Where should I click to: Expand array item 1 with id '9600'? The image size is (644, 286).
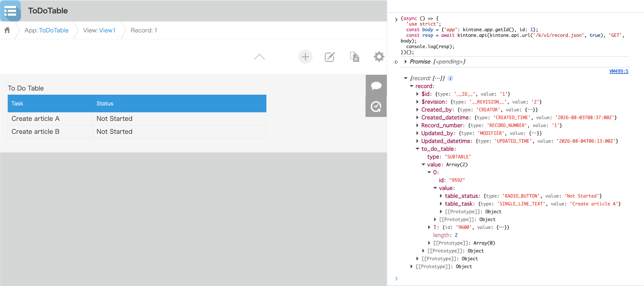429,227
